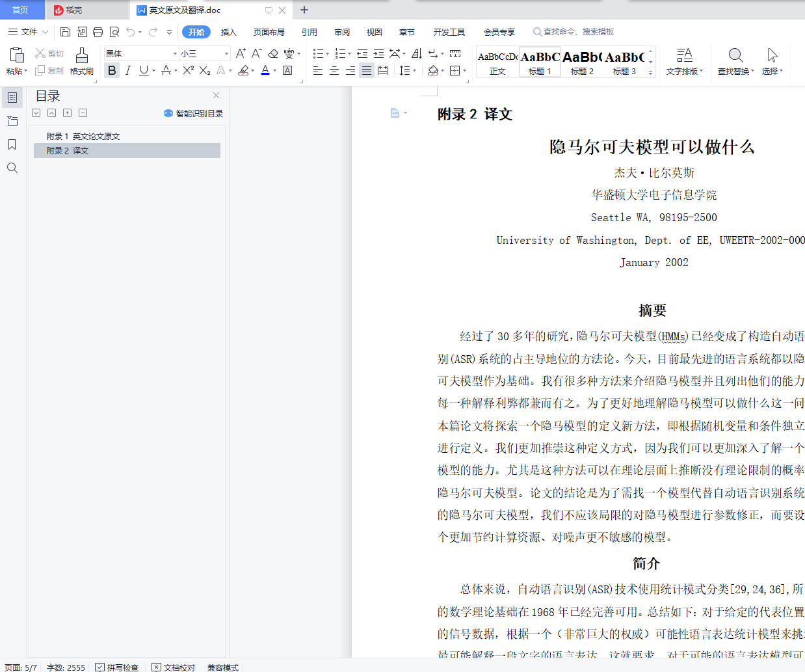
Task: Open the File (文件) menu
Action: click(29, 32)
